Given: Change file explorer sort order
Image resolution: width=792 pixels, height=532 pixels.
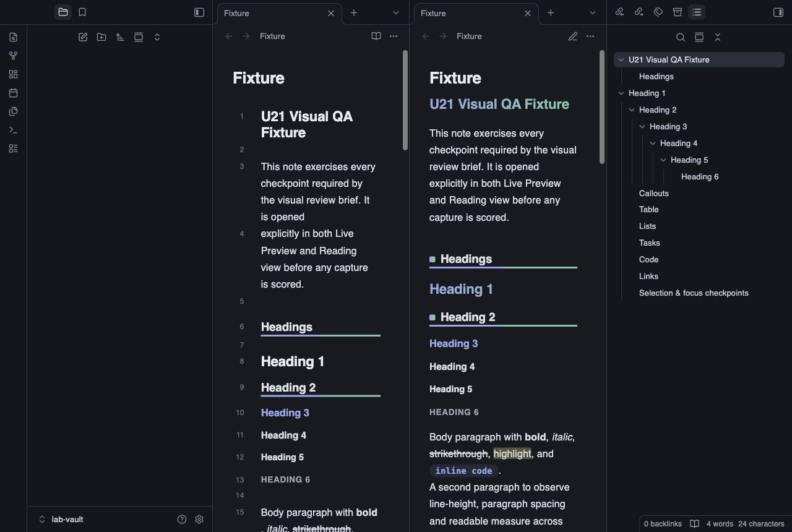Looking at the screenshot, I should (x=120, y=37).
